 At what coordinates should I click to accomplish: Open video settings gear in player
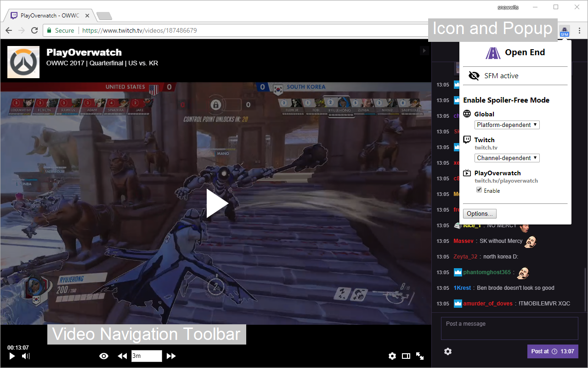coord(392,356)
